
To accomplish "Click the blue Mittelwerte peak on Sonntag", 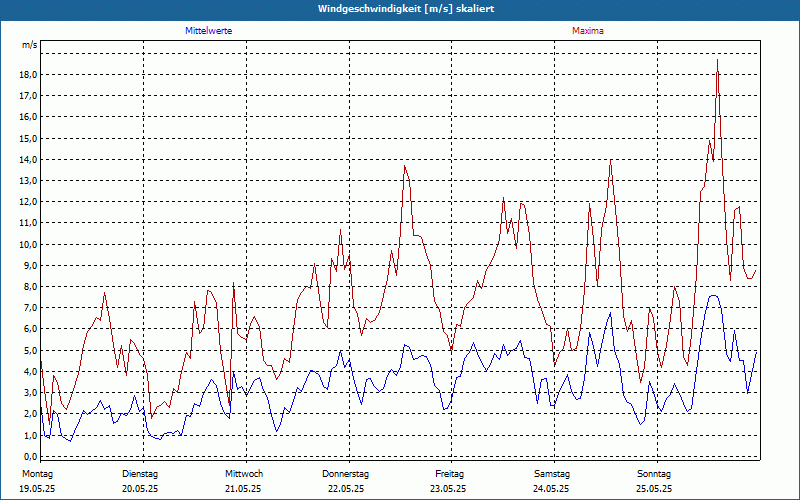I will 713,295.
